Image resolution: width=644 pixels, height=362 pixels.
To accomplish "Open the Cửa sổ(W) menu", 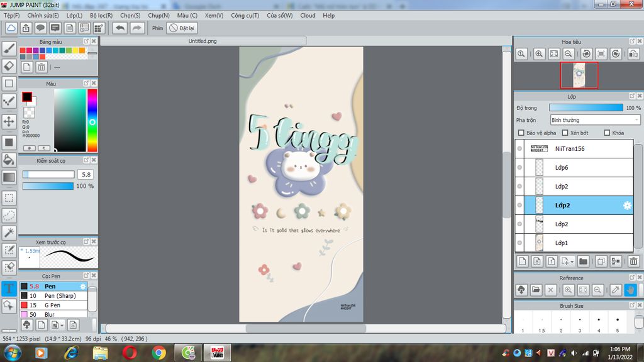I will click(x=280, y=15).
